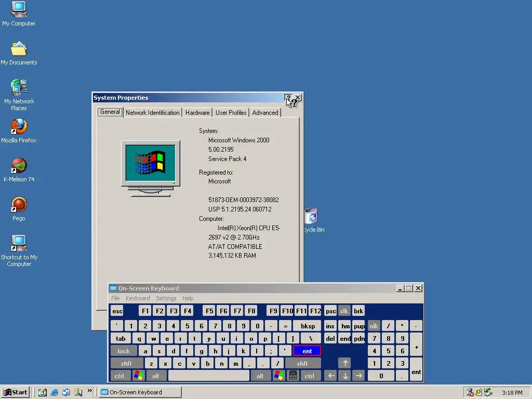
Task: Expand the quick launch overflow chevron
Action: tap(89, 391)
